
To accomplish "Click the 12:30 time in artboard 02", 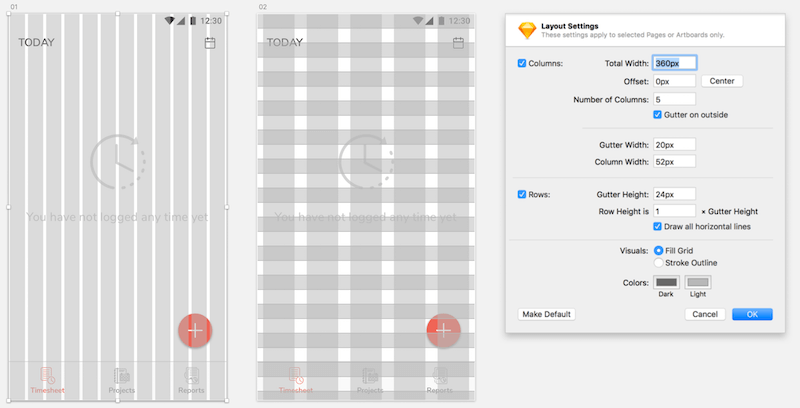I will (459, 21).
